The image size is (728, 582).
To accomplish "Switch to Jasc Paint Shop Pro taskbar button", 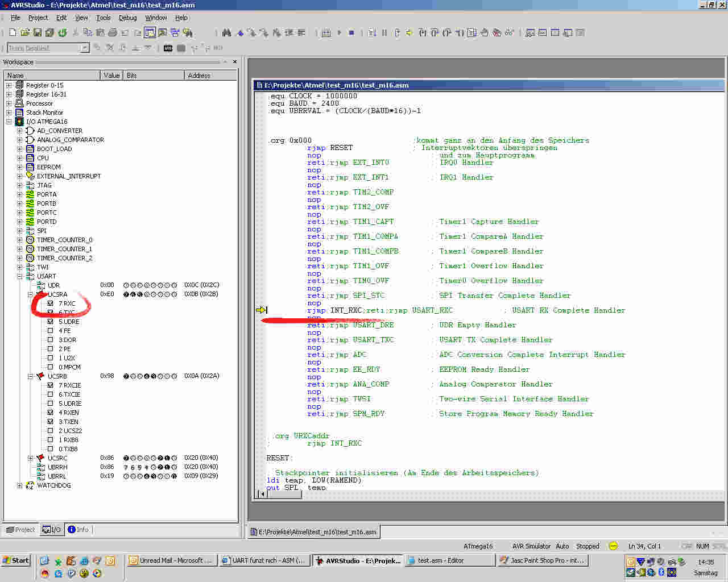I will [543, 560].
